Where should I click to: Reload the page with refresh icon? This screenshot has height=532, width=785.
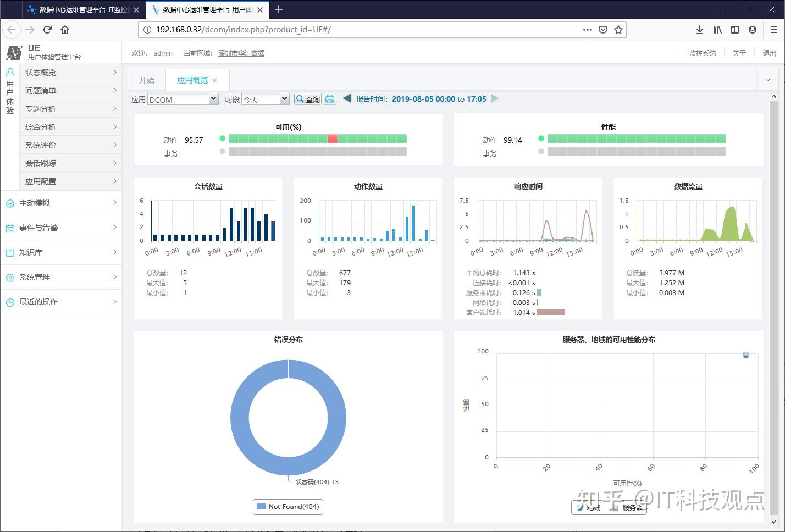coord(48,30)
